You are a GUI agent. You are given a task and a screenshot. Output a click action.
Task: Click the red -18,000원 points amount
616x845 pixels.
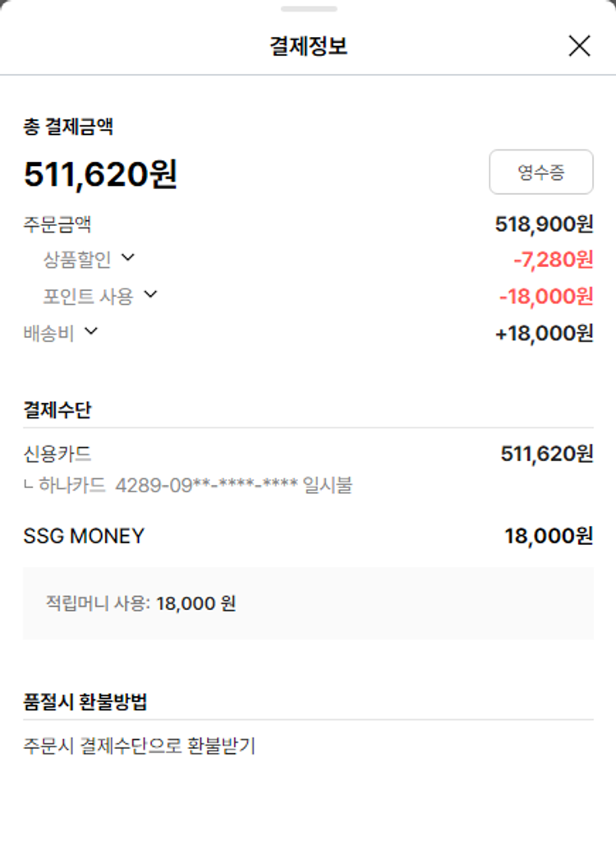[x=545, y=296]
